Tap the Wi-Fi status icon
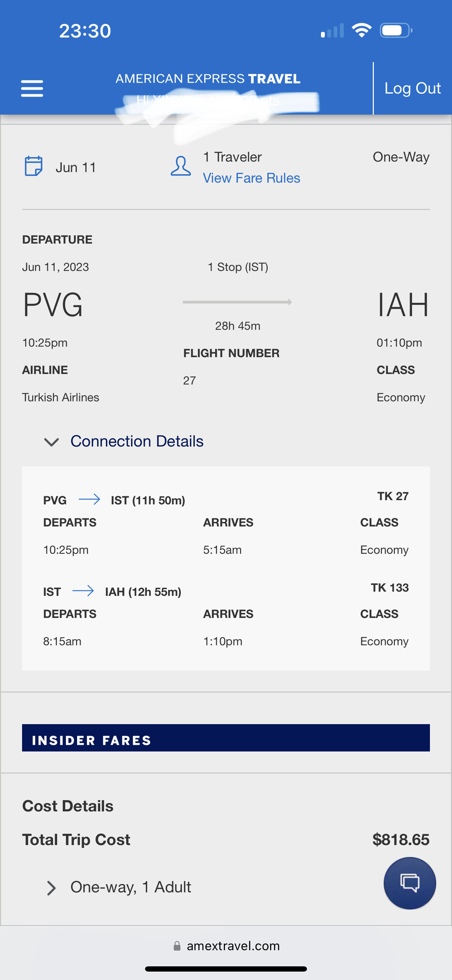The width and height of the screenshot is (452, 980). [362, 30]
